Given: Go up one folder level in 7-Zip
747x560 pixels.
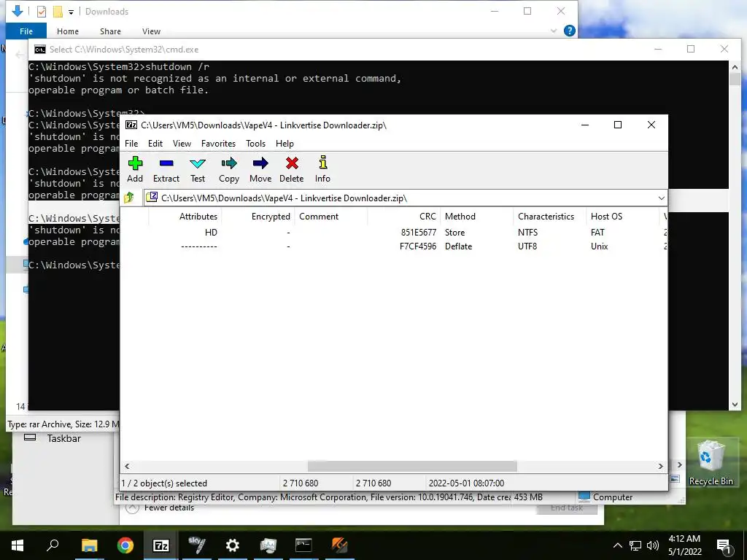Looking at the screenshot, I should (129, 198).
